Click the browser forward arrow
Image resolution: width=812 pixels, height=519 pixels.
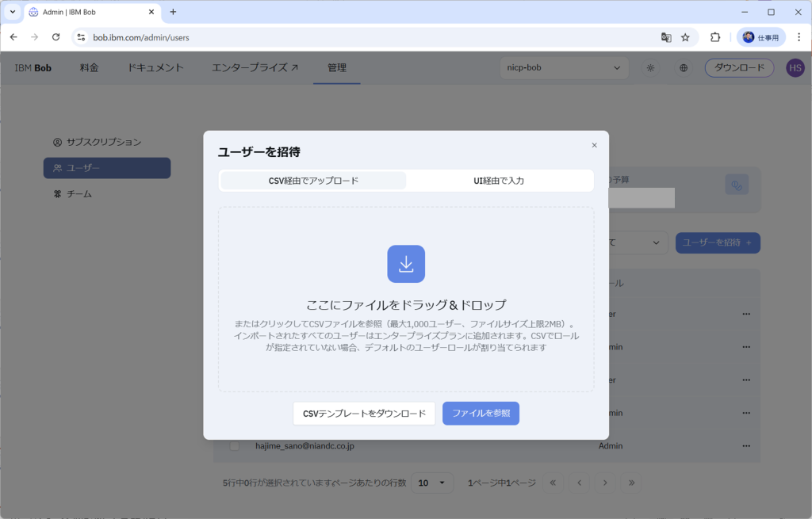(x=35, y=37)
